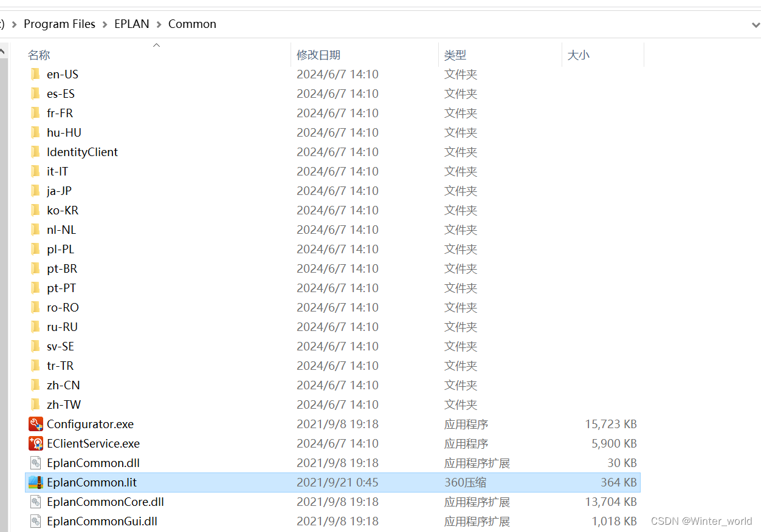Click the EClientService.exe application icon
The height and width of the screenshot is (532, 761).
tap(36, 443)
